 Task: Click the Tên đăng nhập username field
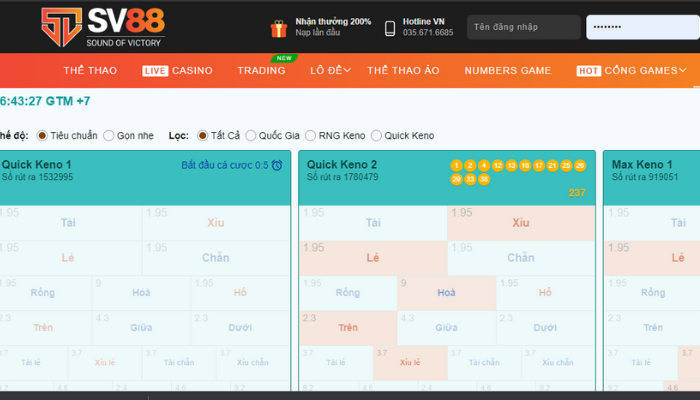tap(524, 28)
